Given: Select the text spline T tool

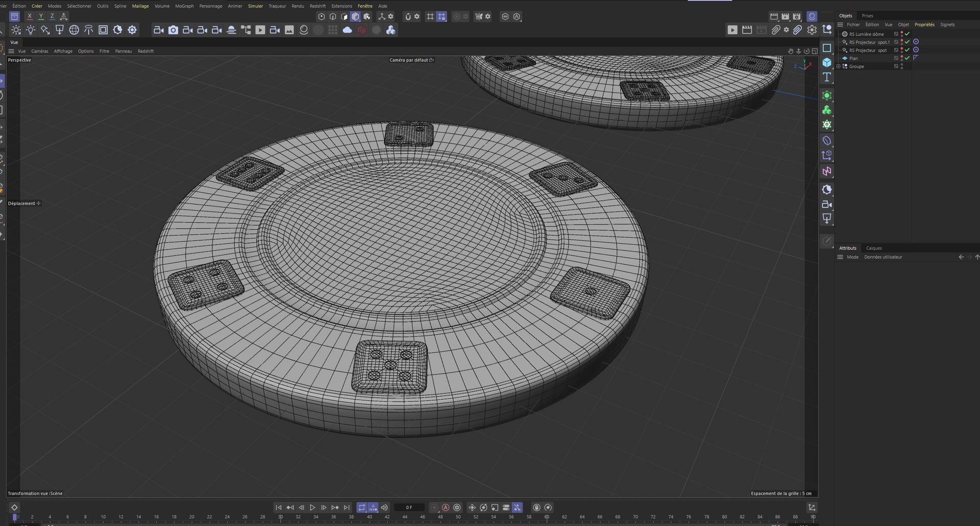Looking at the screenshot, I should [827, 77].
